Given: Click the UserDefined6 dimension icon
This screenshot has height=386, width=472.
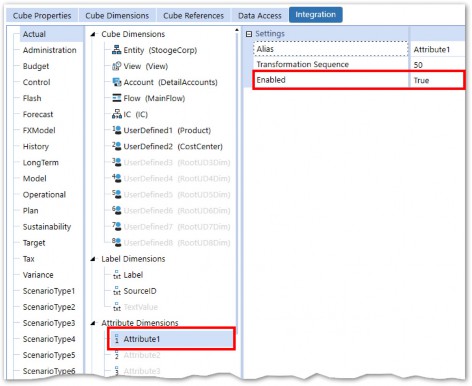Looking at the screenshot, I should 117,210.
